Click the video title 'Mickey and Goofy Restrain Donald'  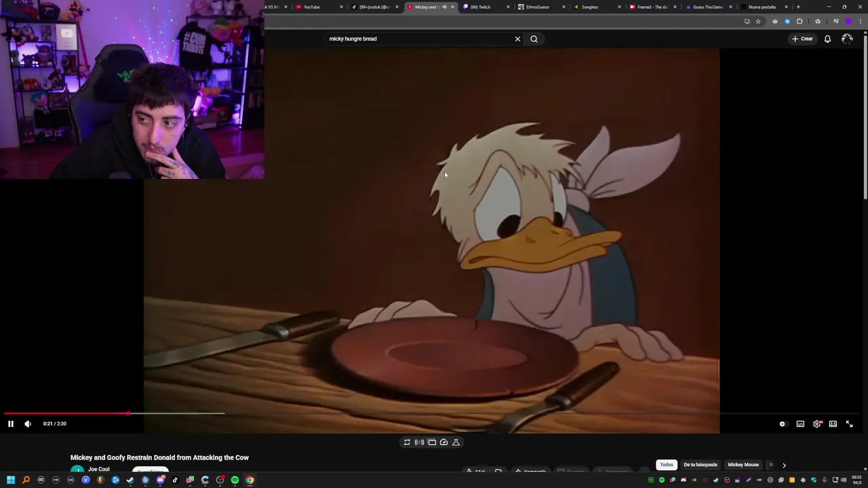point(159,457)
